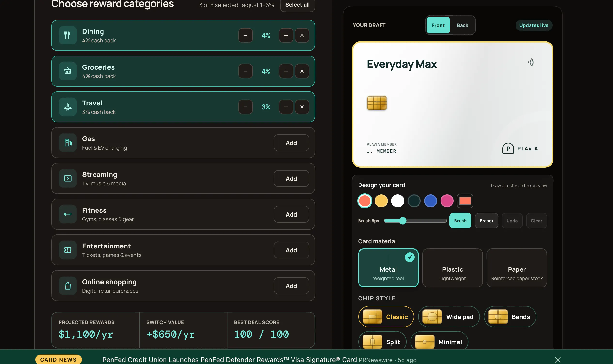Decrease the Dining cash back percentage

(245, 35)
